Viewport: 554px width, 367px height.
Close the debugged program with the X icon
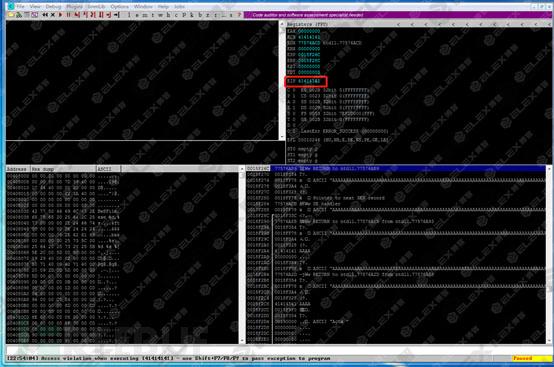point(53,15)
